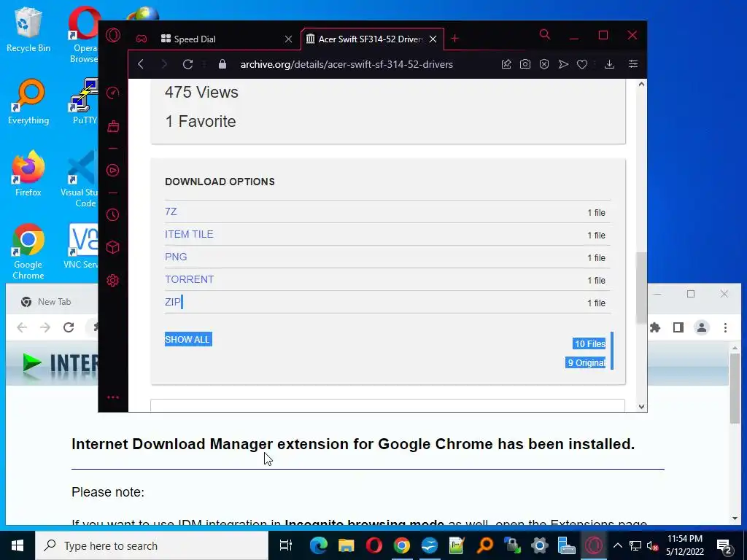Bookmark page with heart icon
This screenshot has height=560, width=747.
[582, 64]
